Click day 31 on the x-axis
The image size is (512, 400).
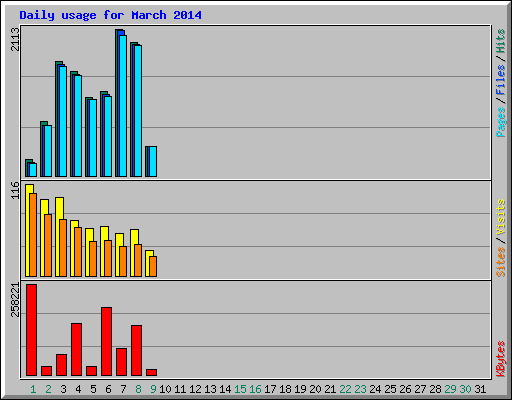[480, 389]
